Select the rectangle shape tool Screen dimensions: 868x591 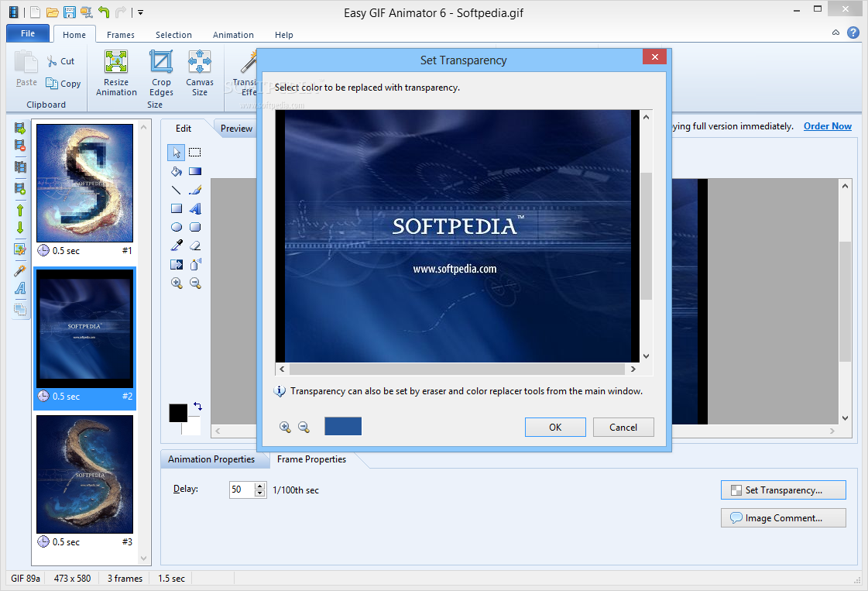[x=176, y=208]
